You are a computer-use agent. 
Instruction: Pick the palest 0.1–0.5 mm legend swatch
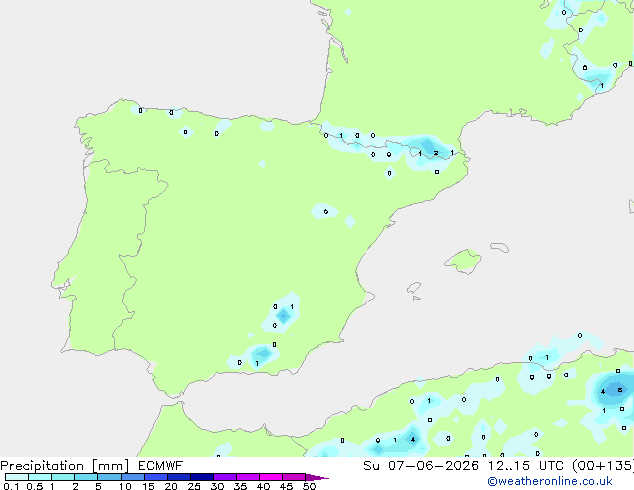[17, 477]
